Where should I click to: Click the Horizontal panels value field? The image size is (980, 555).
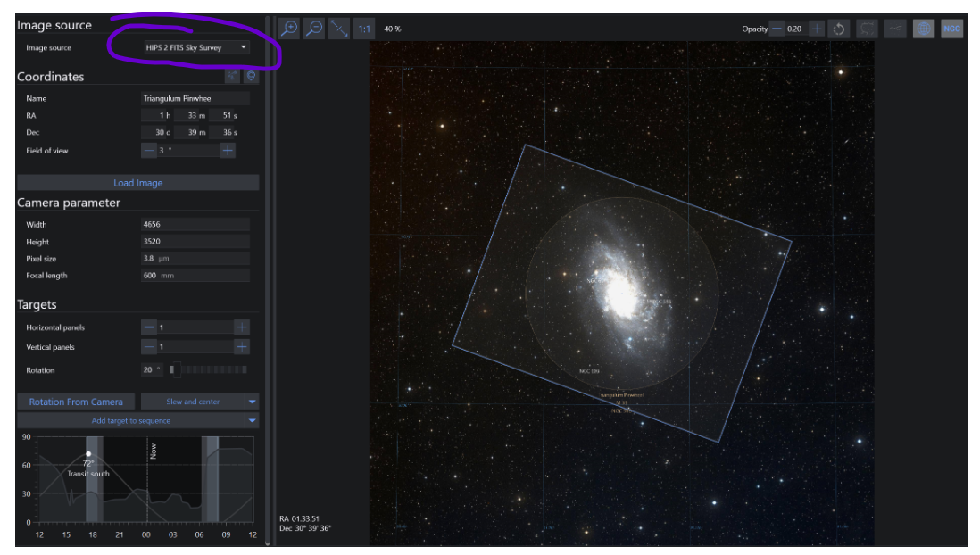(195, 327)
